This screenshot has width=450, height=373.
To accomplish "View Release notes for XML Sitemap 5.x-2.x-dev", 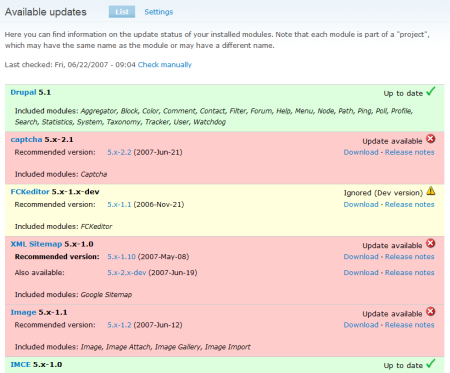I will tap(410, 273).
